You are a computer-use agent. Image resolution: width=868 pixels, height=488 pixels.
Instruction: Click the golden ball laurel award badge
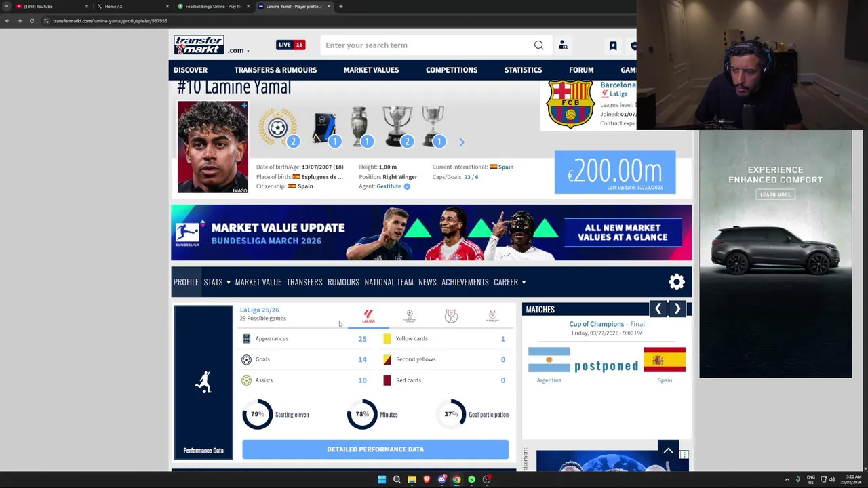[x=277, y=127]
